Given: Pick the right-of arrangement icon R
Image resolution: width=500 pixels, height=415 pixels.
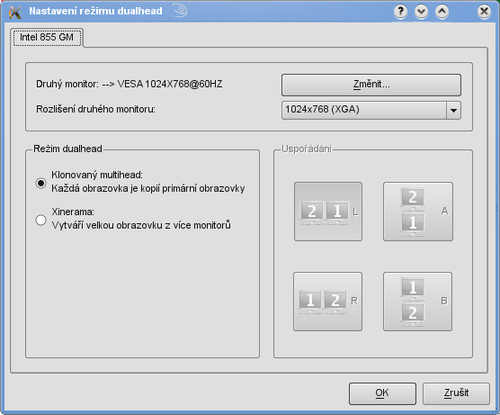Looking at the screenshot, I should 328,301.
